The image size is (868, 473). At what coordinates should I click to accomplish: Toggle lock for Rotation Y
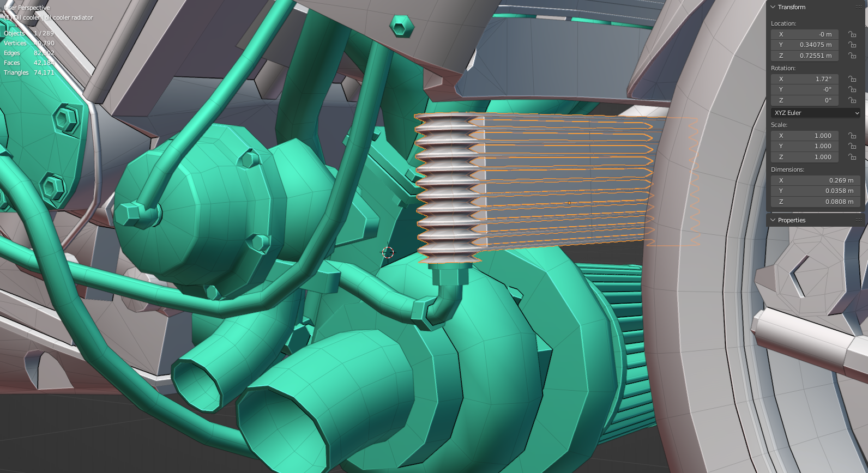(x=852, y=89)
